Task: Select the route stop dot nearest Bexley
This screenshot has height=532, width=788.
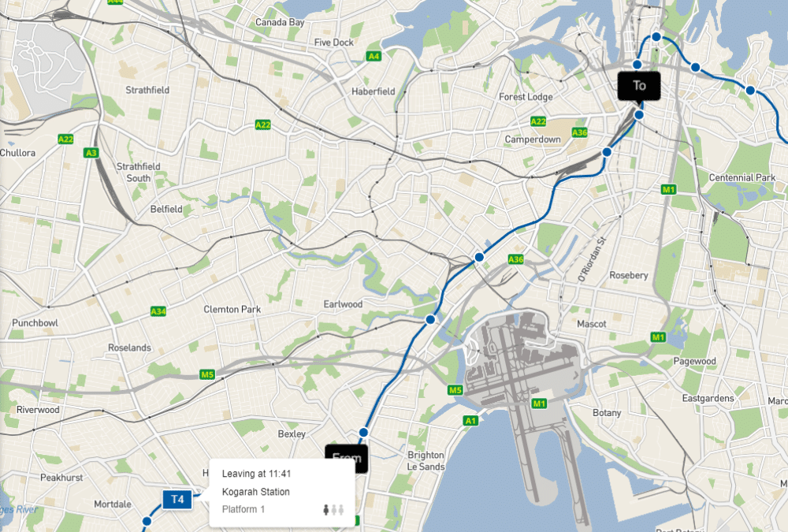Action: [363, 433]
